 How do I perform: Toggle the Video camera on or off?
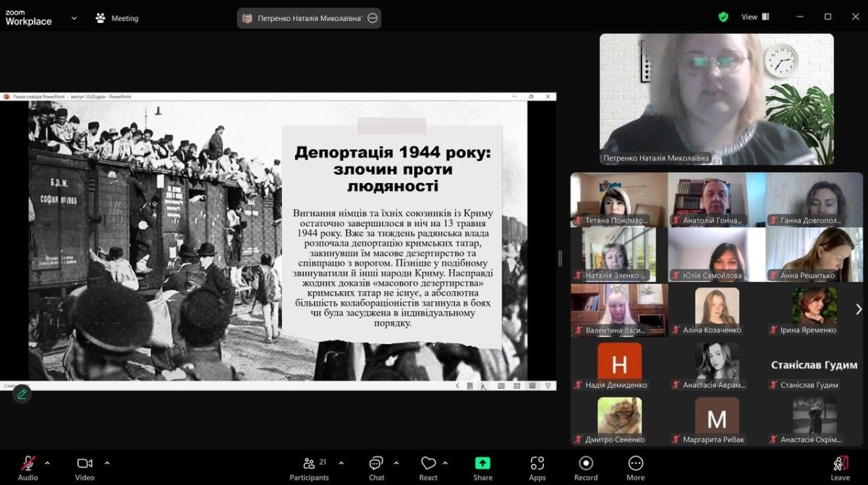85,464
